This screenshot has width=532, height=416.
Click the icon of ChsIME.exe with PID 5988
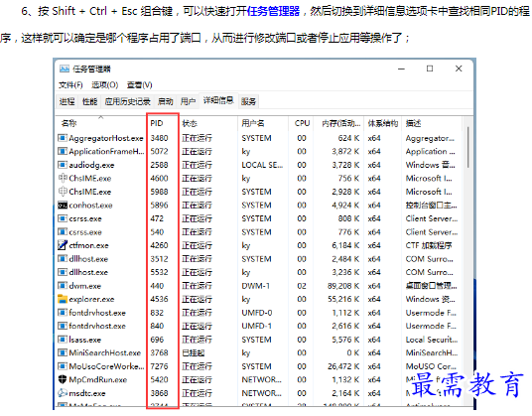pyautogui.click(x=63, y=192)
